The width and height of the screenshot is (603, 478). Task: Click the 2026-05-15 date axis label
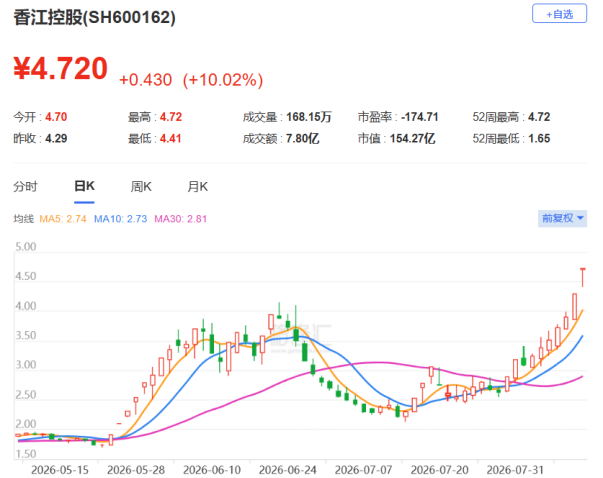(60, 470)
